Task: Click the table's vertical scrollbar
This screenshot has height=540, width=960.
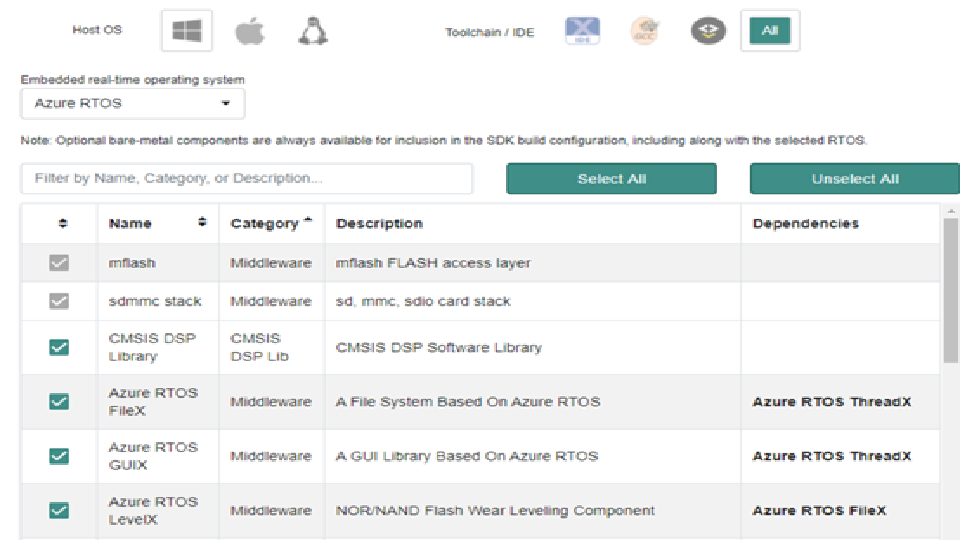Action: click(x=950, y=290)
